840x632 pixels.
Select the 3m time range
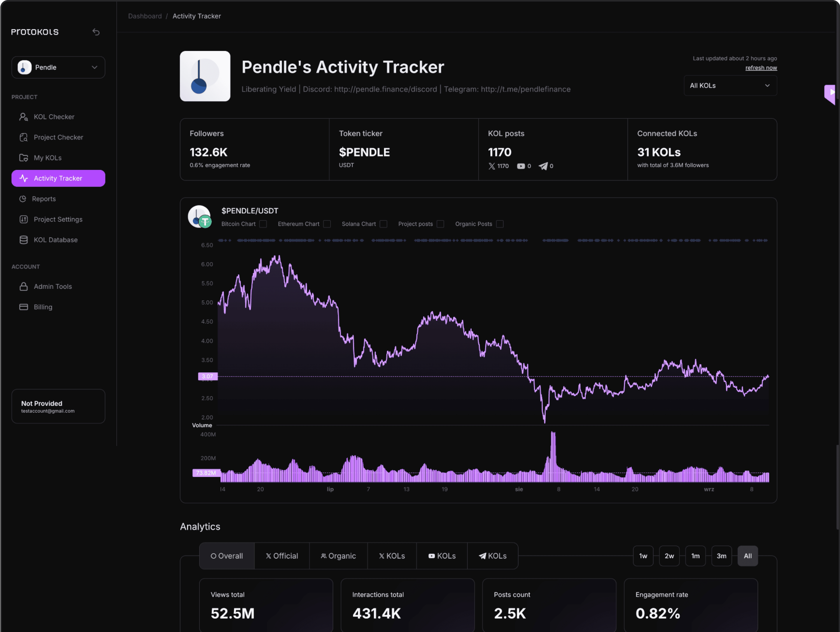click(x=721, y=556)
